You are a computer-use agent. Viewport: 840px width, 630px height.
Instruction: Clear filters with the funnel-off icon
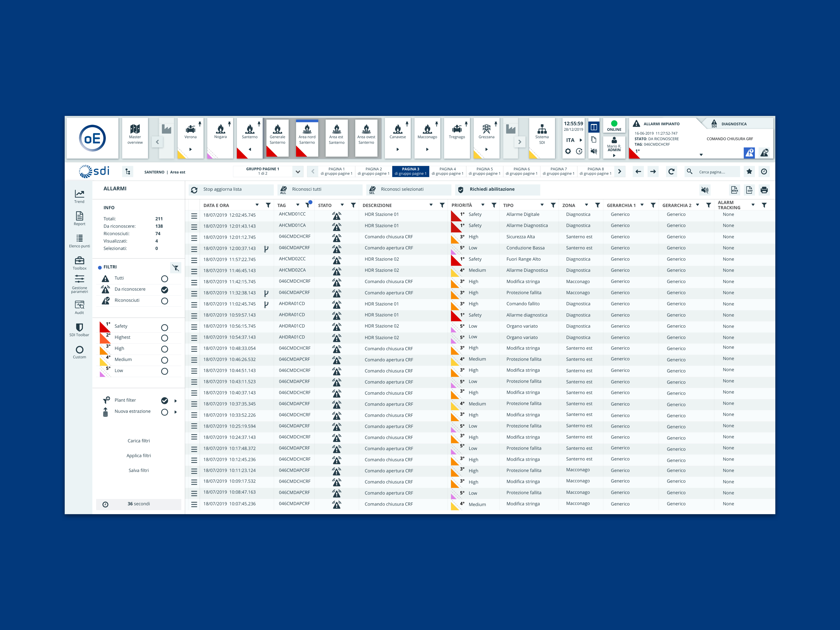(175, 268)
